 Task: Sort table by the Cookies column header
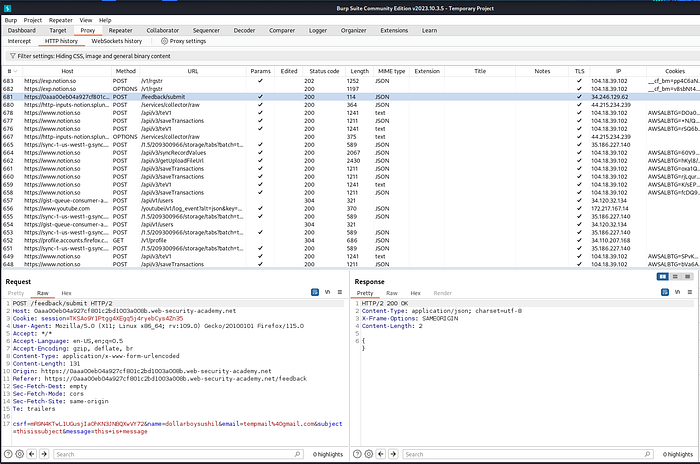(675, 71)
